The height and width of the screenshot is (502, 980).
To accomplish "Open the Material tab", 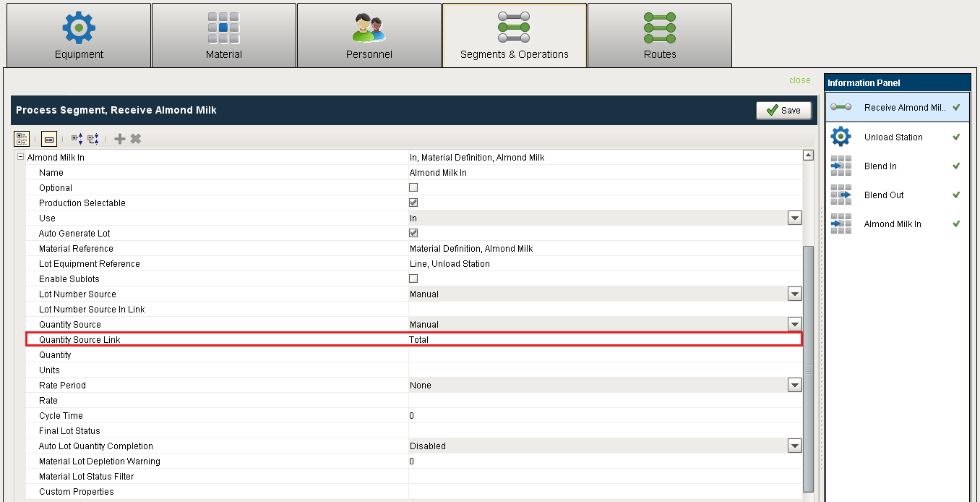I will click(x=224, y=35).
